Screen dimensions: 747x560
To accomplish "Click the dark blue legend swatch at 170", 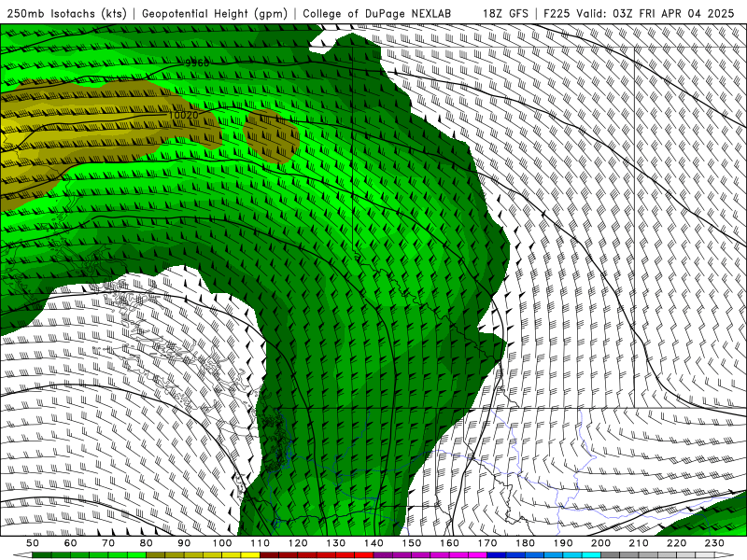I will pyautogui.click(x=497, y=555).
